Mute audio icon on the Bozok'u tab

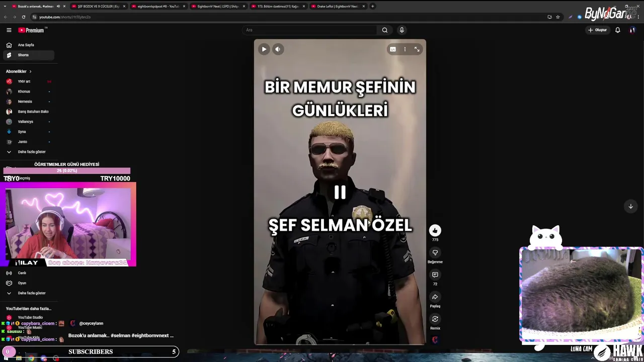[x=58, y=6]
